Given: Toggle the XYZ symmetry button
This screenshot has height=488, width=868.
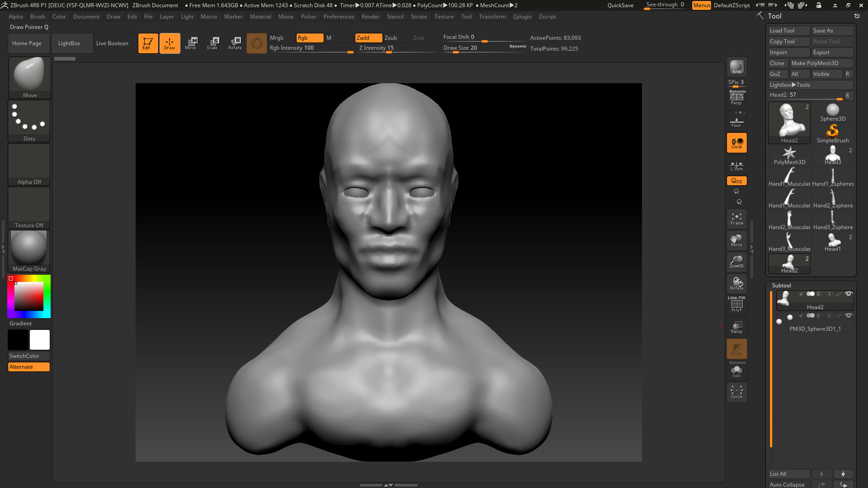Looking at the screenshot, I should point(736,181).
